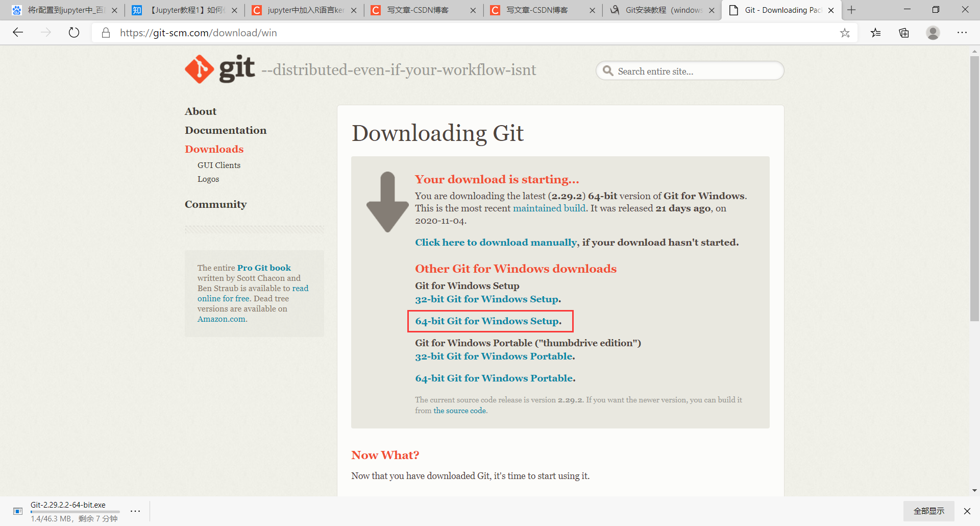Click the scrollbar down arrow
Viewport: 980px width, 526px height.
974,490
